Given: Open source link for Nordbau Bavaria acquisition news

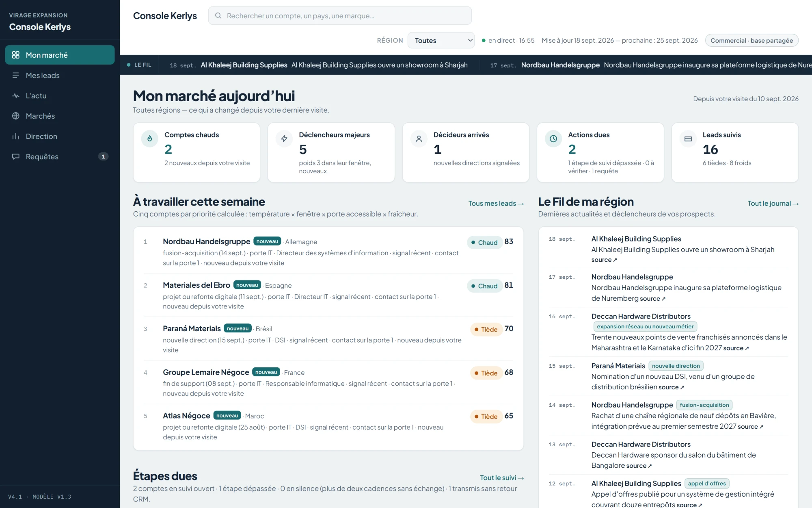Looking at the screenshot, I should coord(751,426).
